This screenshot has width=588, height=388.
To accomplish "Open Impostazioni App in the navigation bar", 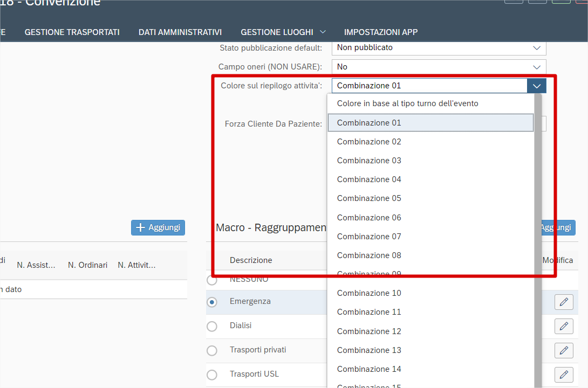I will coord(381,32).
